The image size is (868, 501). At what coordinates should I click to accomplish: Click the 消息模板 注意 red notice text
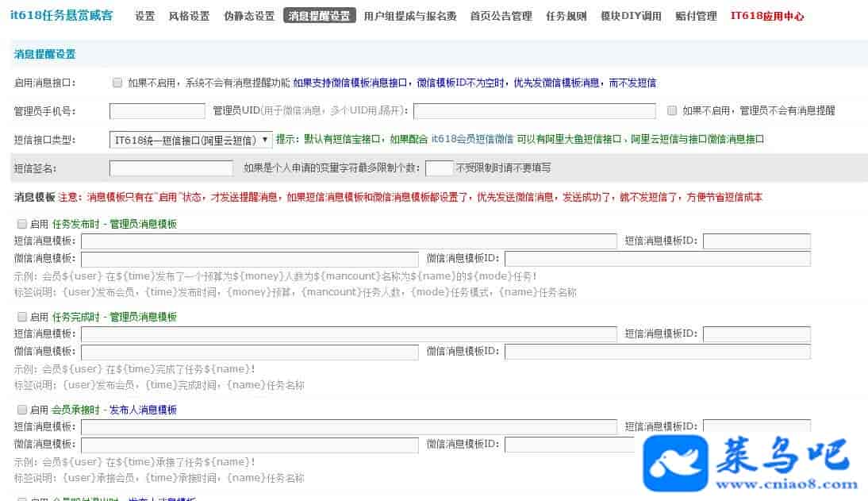click(410, 197)
